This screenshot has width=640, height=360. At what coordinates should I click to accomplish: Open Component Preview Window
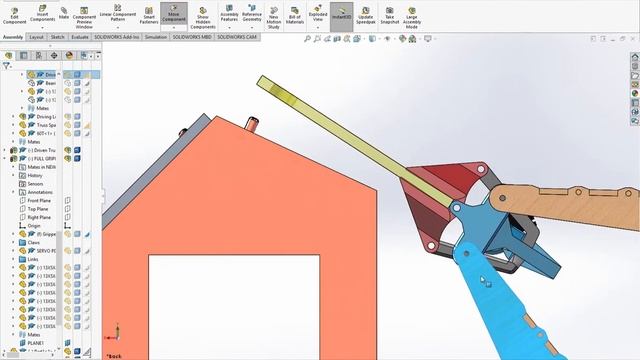[84, 18]
